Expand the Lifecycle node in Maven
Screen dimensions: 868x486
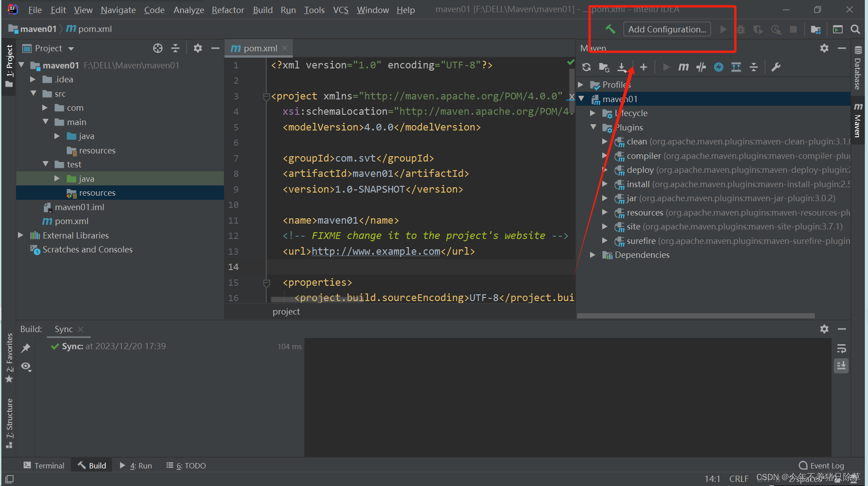593,113
